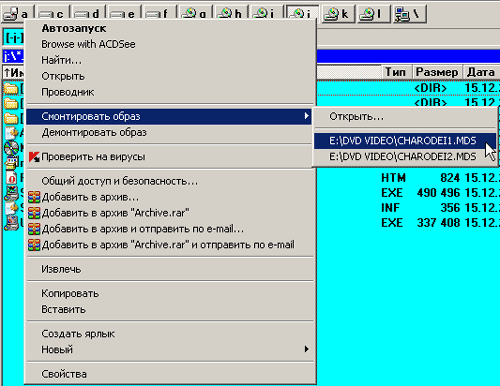Screen dimensions: 500x386
Task: Click WinRAR icon beside Добавить в архив "Archive.rar"
Action: pos(34,213)
